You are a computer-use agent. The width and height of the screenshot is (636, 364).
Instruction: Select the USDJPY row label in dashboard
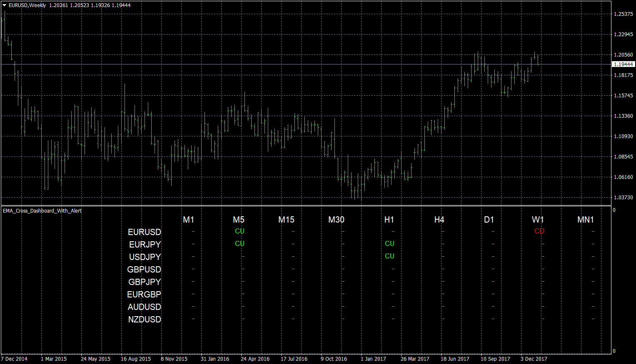pyautogui.click(x=145, y=257)
